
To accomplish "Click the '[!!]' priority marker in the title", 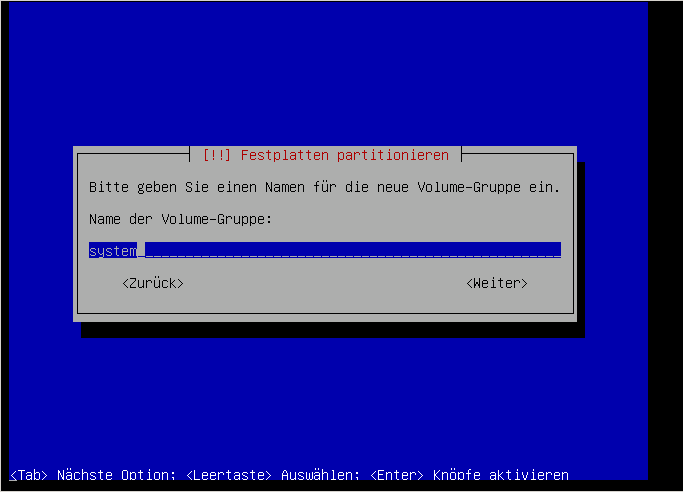I will tap(217, 155).
